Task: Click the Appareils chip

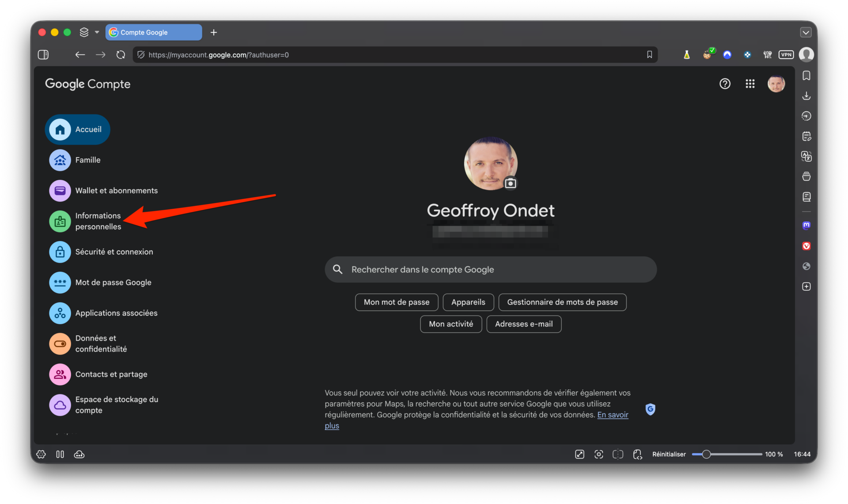Action: (468, 302)
